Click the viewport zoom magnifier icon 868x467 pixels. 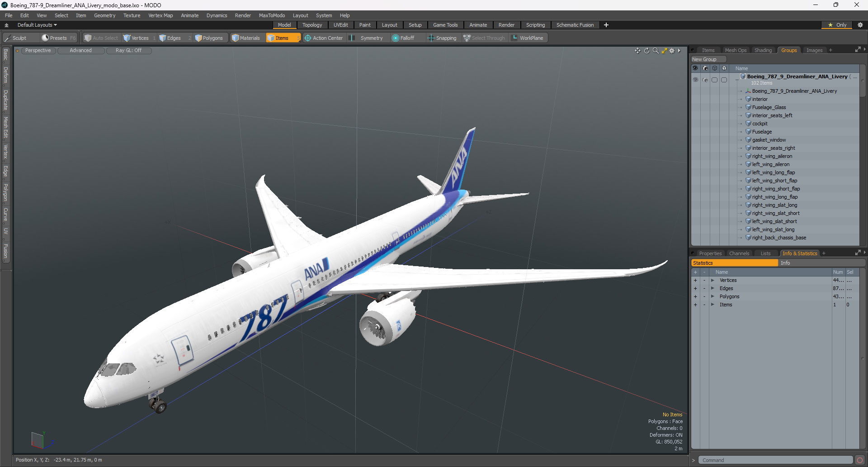tap(656, 51)
